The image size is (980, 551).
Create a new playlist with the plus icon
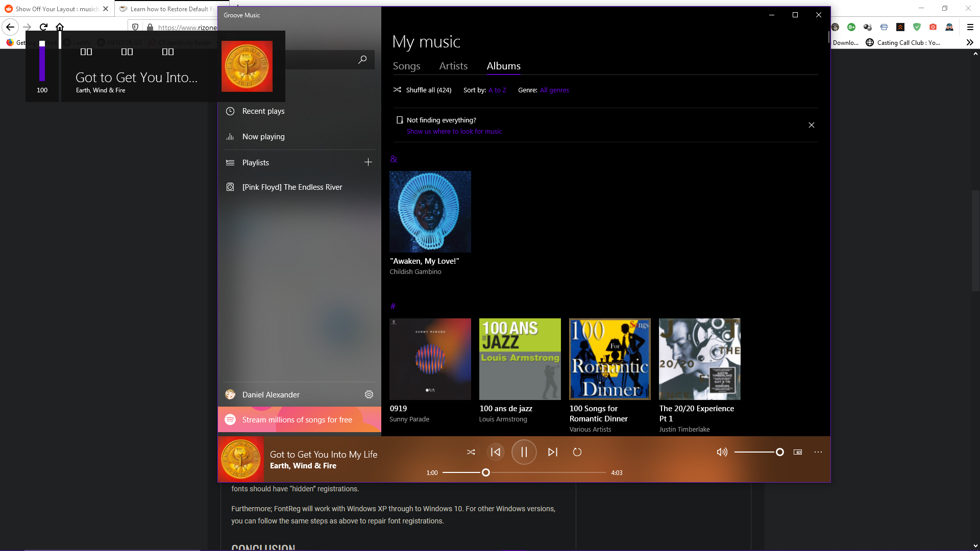[x=368, y=162]
